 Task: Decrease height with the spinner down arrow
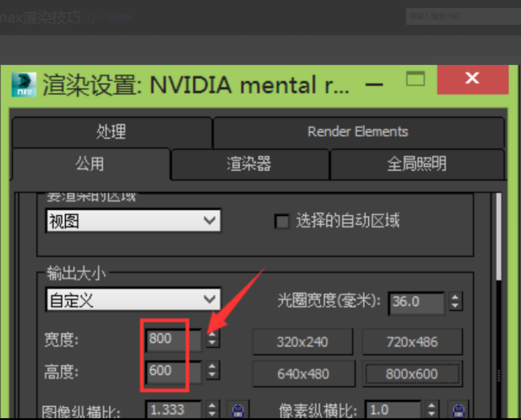click(x=213, y=375)
